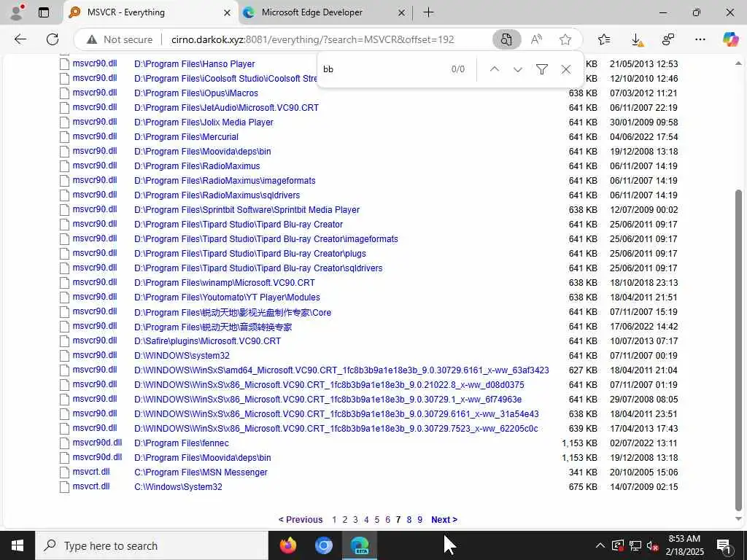Open results page 8
The height and width of the screenshot is (560, 747).
(409, 519)
